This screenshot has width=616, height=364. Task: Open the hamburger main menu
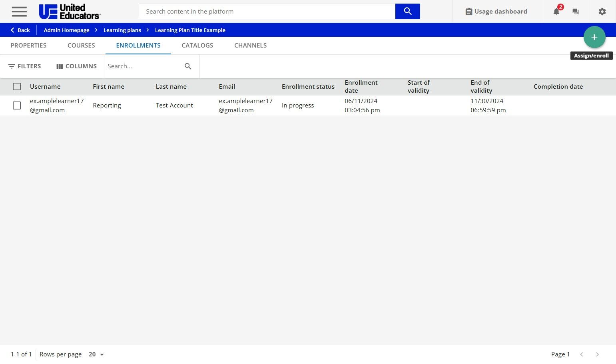[x=19, y=12]
